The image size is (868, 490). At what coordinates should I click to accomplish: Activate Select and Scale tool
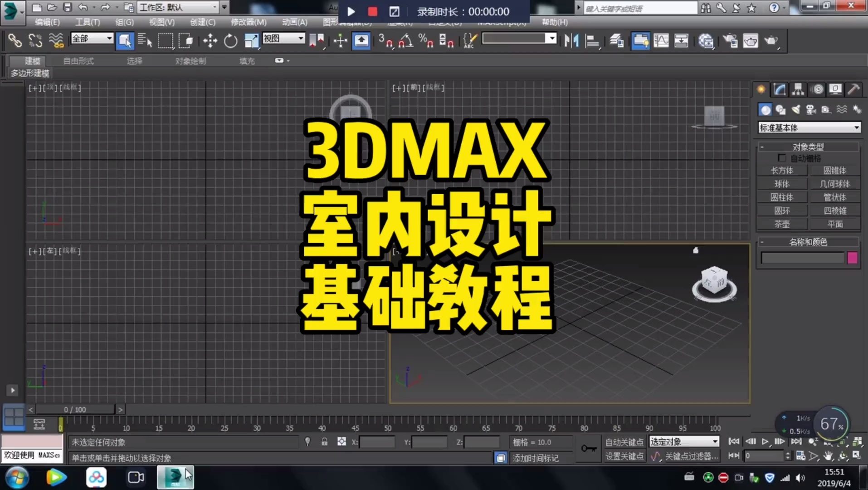click(x=251, y=41)
